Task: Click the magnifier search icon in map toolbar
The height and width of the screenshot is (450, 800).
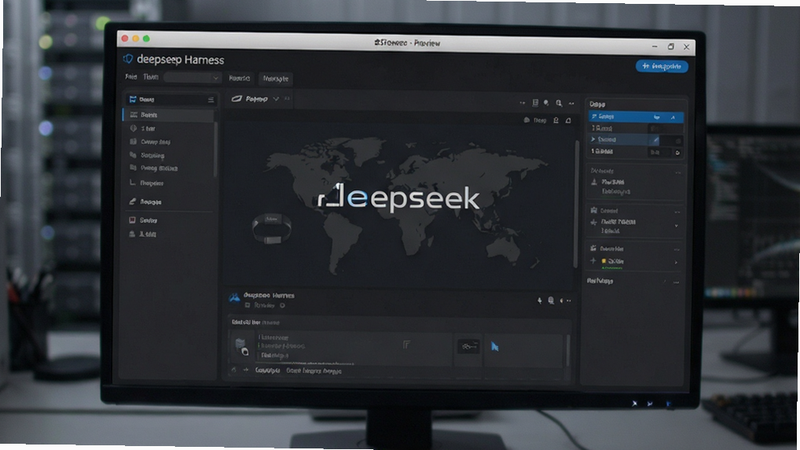Action: point(559,104)
